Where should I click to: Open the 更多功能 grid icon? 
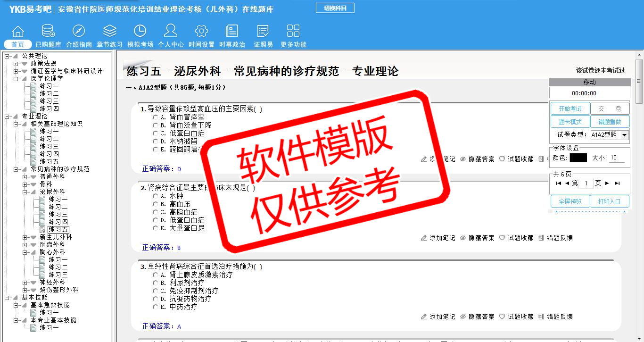pos(293,32)
